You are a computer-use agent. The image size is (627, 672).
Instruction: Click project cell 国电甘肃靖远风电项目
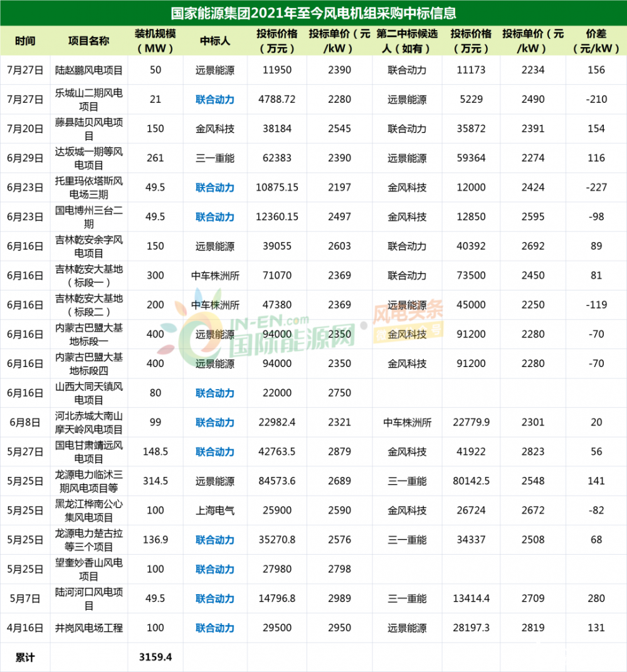(88, 452)
